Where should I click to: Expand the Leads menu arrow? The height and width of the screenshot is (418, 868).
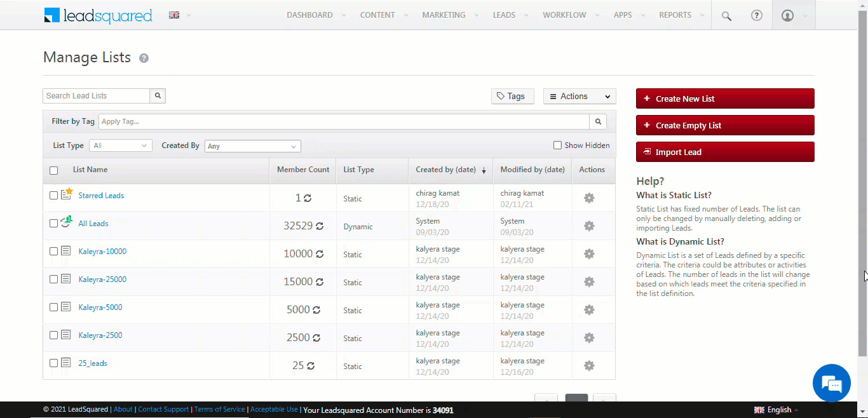click(527, 15)
